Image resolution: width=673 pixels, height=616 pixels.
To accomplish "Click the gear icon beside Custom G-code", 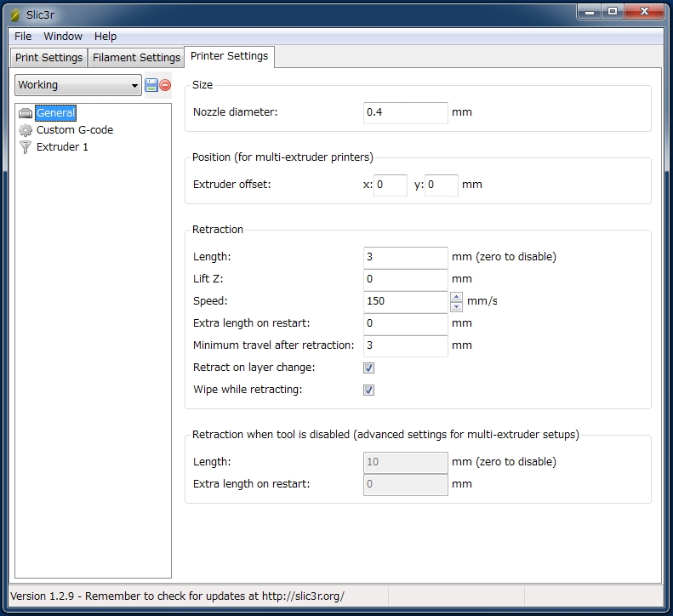I will [x=26, y=130].
